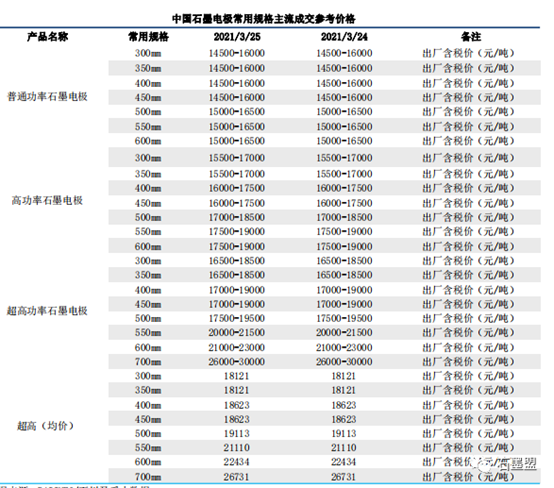
Task: Click the 超高（均价） row label
Action: pos(46,426)
